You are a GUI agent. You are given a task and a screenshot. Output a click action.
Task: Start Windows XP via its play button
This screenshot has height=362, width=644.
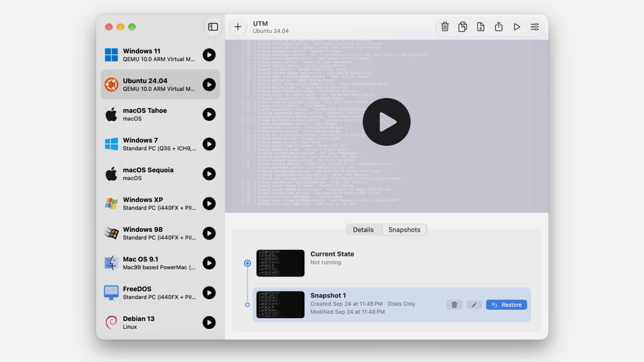(x=209, y=204)
